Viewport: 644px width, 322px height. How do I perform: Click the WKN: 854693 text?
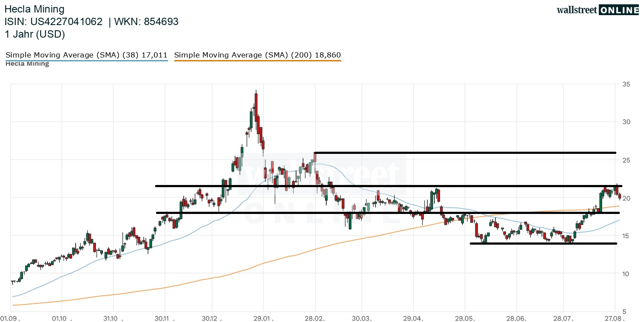(x=146, y=22)
